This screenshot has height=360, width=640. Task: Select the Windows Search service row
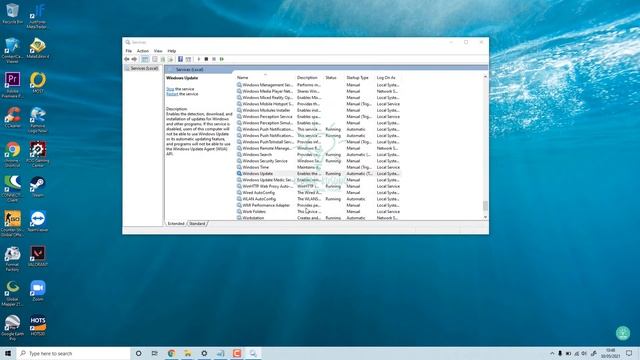[318, 155]
